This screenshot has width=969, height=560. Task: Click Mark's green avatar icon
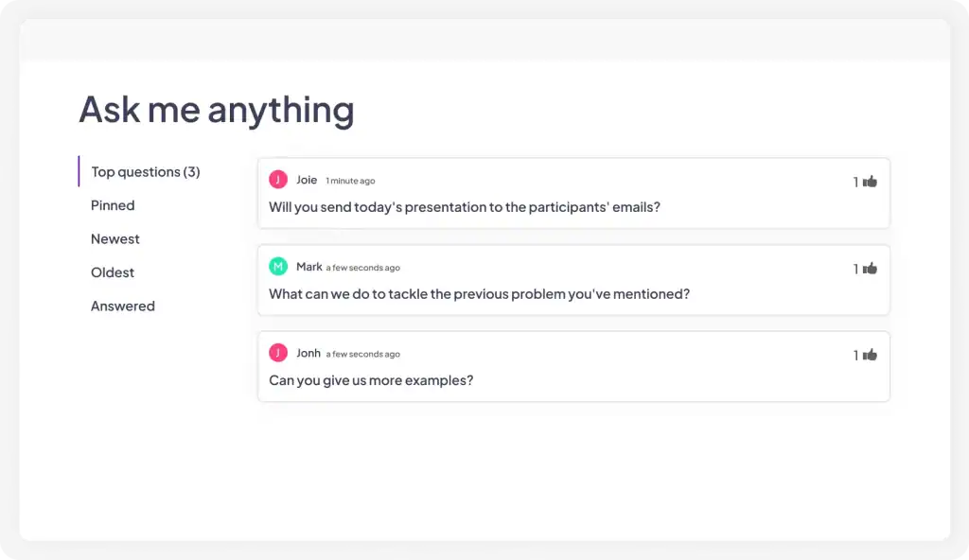tap(278, 267)
